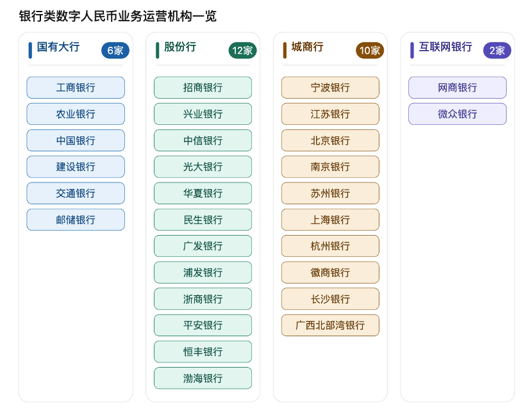Click the 恒丰银行 entry
This screenshot has width=532, height=415.
coord(203,352)
